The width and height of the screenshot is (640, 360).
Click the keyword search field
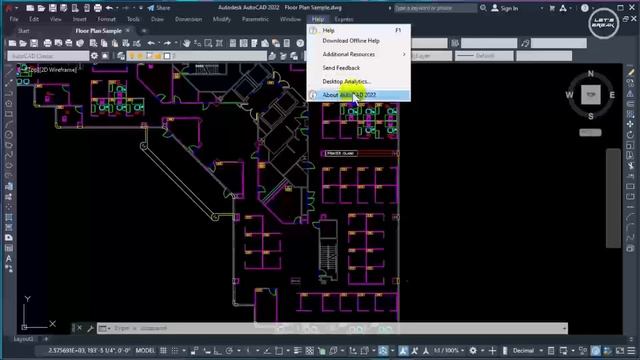(x=435, y=8)
